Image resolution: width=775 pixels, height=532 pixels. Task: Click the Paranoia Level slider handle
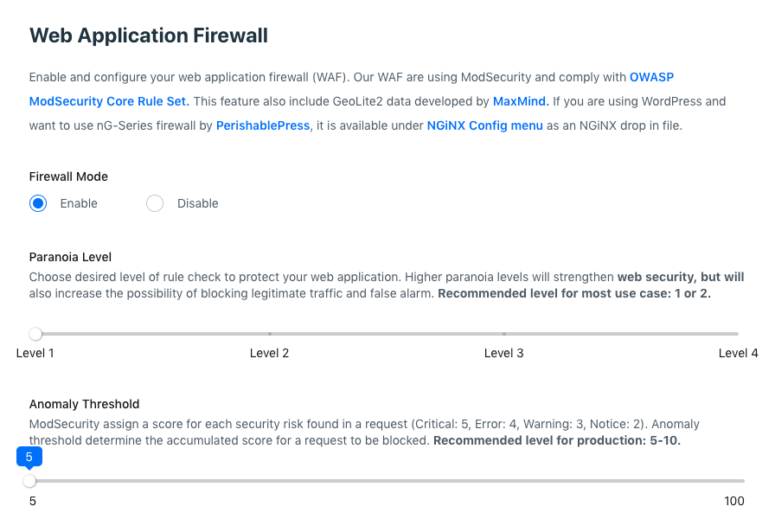35,334
